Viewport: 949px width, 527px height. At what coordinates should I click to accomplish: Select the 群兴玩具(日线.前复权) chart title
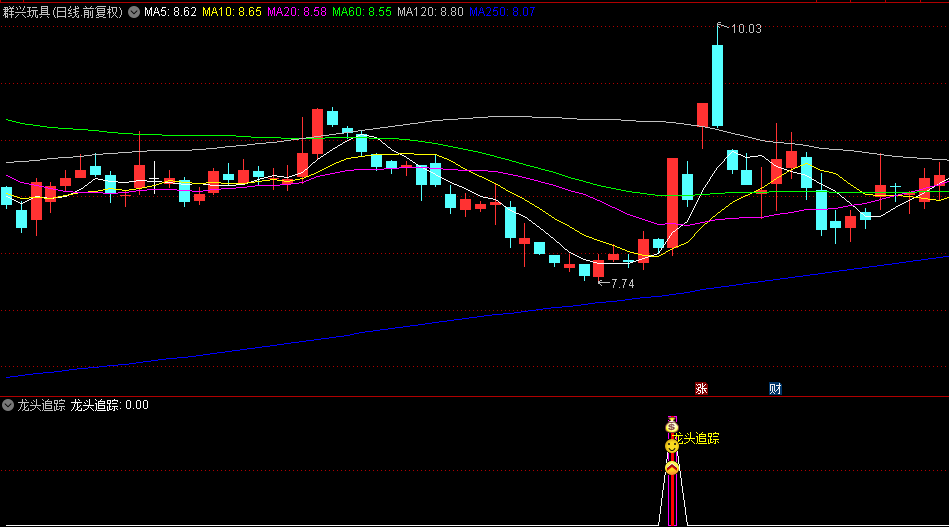coord(63,12)
